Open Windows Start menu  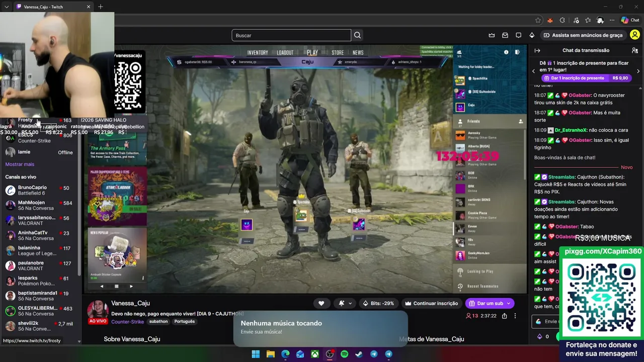point(256,354)
